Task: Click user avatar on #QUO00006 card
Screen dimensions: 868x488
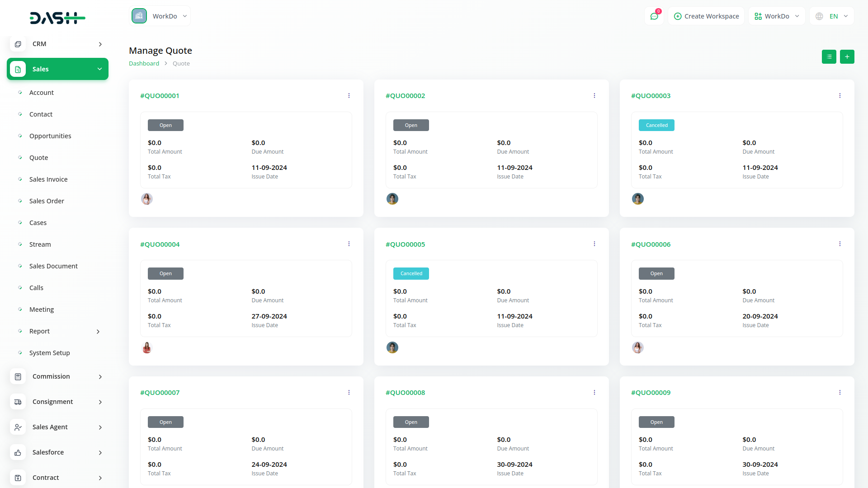Action: pos(637,347)
